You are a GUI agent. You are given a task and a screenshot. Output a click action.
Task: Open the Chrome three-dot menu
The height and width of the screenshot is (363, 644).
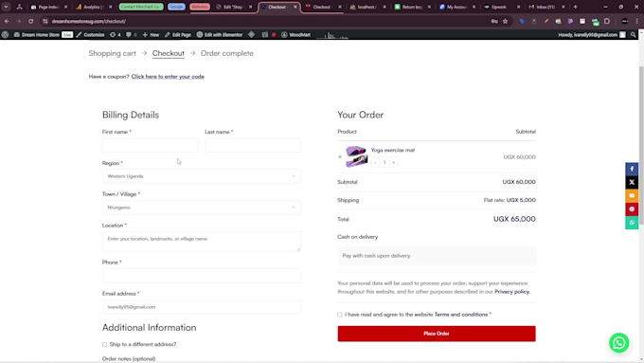[x=636, y=21]
